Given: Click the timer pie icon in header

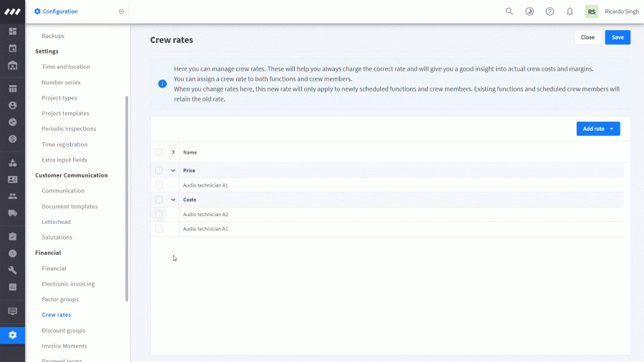Looking at the screenshot, I should 530,11.
